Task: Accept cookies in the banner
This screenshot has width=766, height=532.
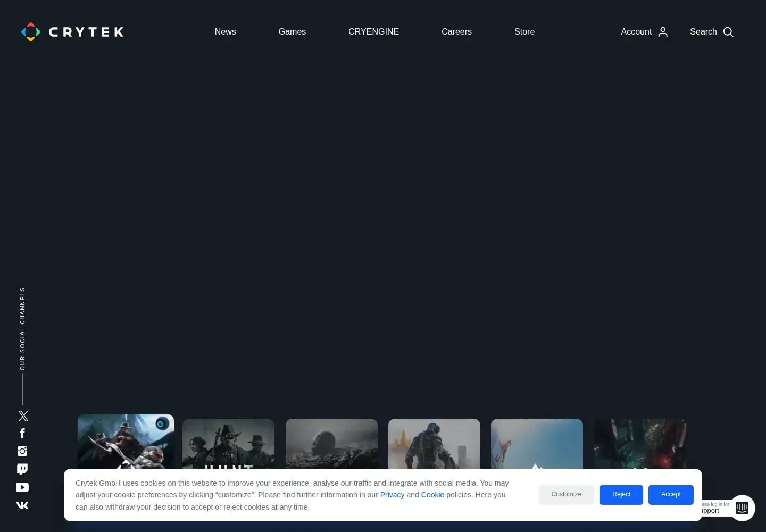Action: coord(671,495)
